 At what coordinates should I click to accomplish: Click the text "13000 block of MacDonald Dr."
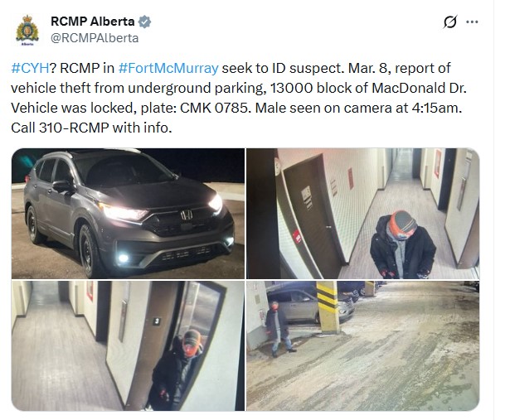pos(368,88)
